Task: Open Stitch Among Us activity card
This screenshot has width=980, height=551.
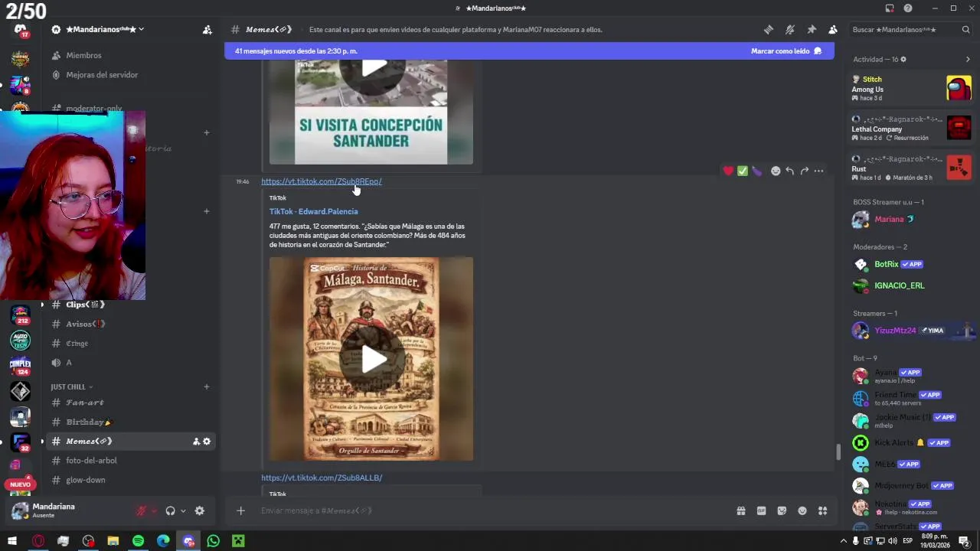Action: (x=911, y=88)
